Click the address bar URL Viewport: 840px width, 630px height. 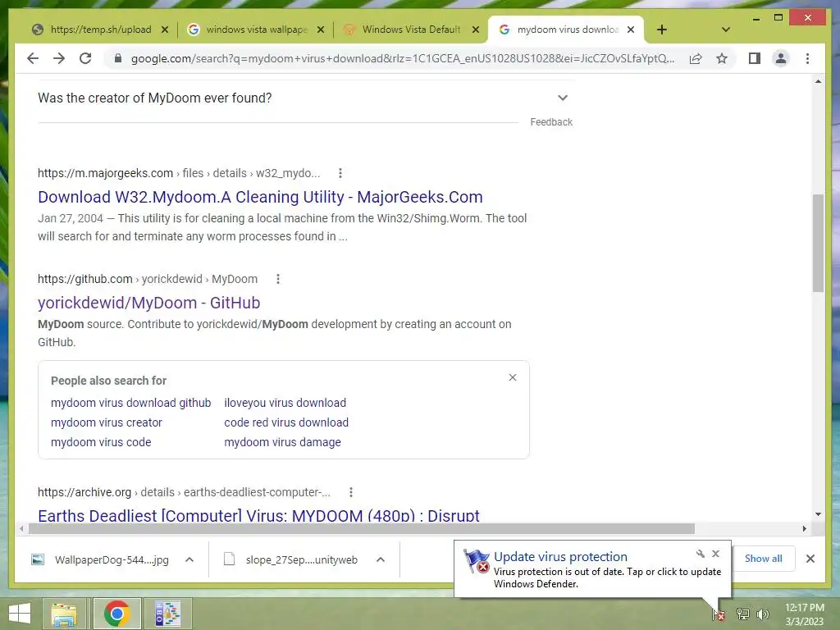pyautogui.click(x=402, y=58)
